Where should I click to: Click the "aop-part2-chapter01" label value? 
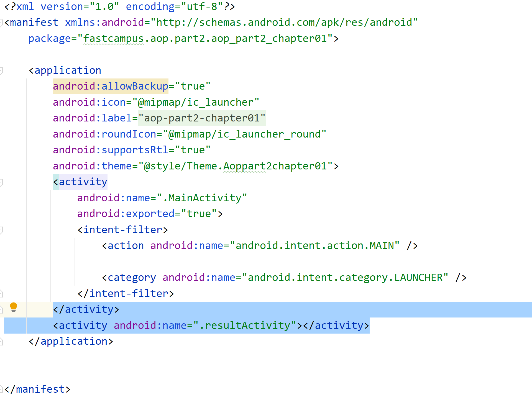click(202, 118)
